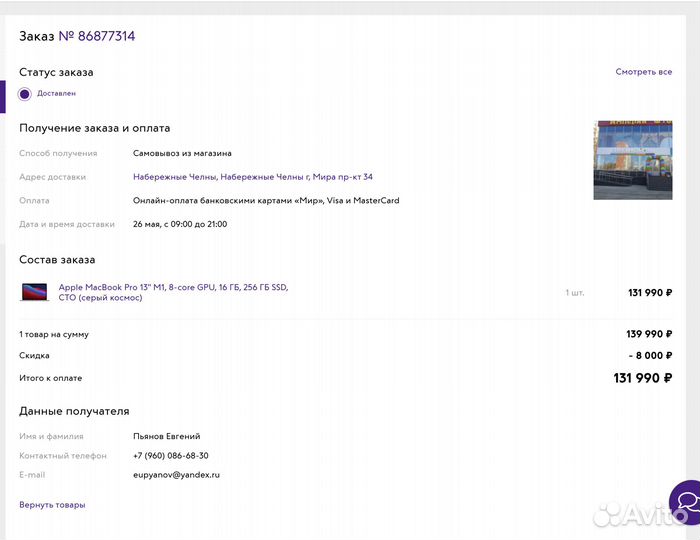Select the 'Доставлен' status radio indicator
Image resolution: width=700 pixels, height=540 pixels.
pos(25,94)
